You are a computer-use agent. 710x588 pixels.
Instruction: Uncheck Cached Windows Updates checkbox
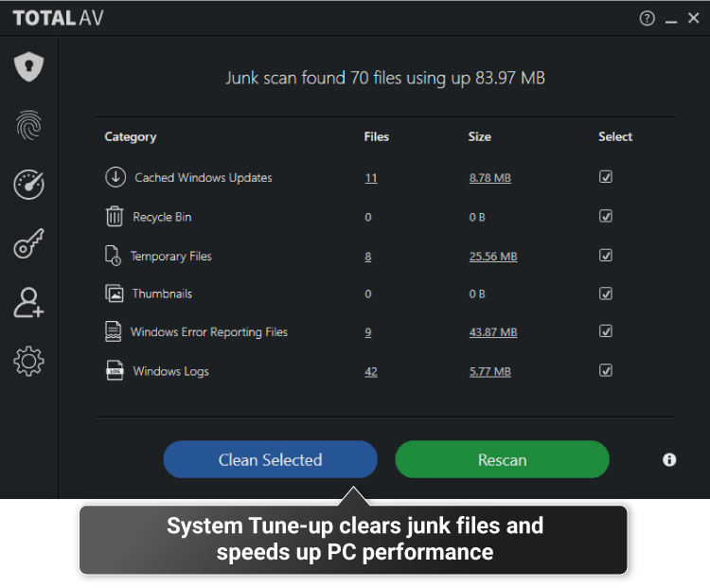point(606,177)
